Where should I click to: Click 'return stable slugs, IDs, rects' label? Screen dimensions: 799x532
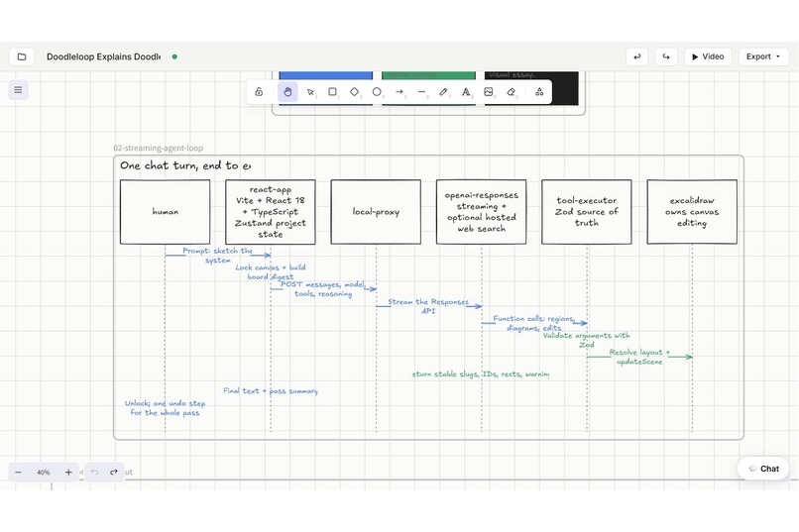click(481, 373)
